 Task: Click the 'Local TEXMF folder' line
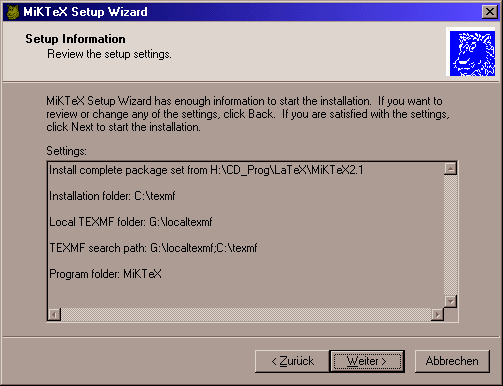point(131,222)
